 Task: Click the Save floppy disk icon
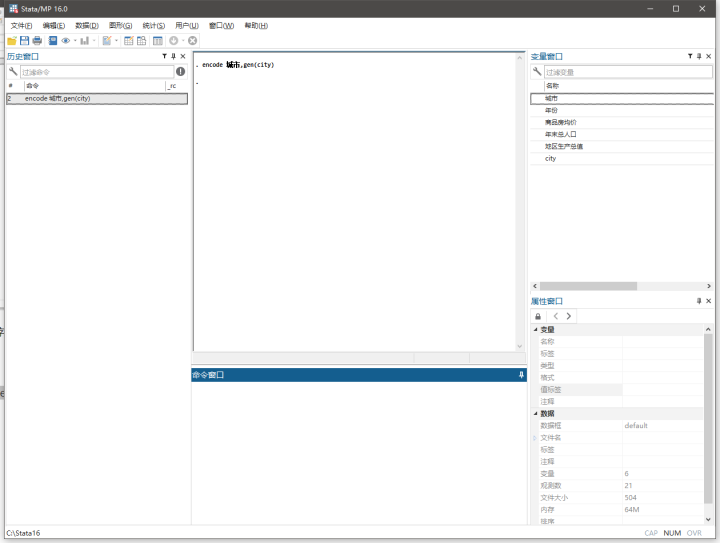point(24,41)
